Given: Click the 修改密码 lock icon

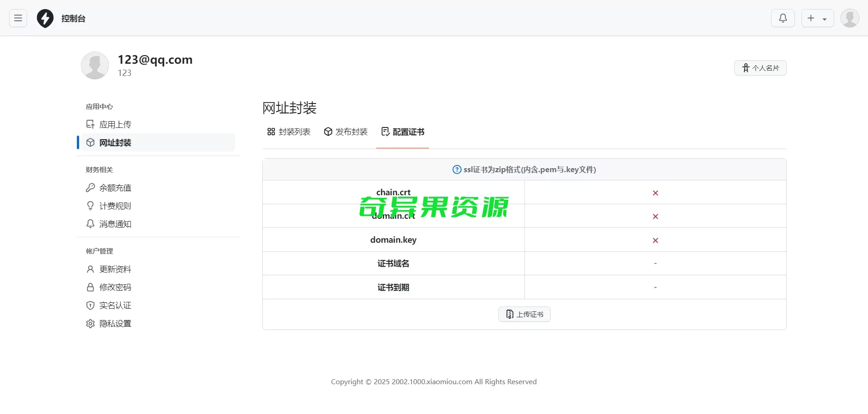Looking at the screenshot, I should [90, 287].
